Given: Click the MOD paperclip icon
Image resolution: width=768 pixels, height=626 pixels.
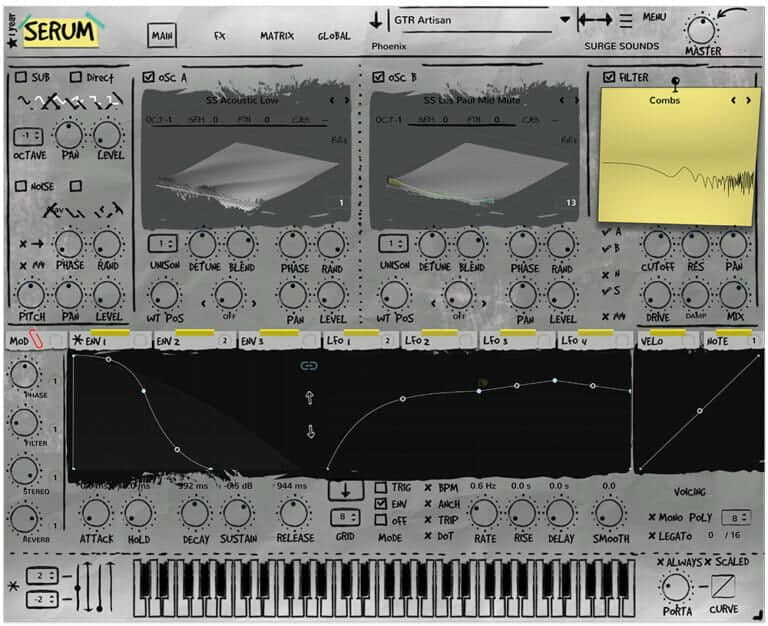Looking at the screenshot, I should pos(37,339).
